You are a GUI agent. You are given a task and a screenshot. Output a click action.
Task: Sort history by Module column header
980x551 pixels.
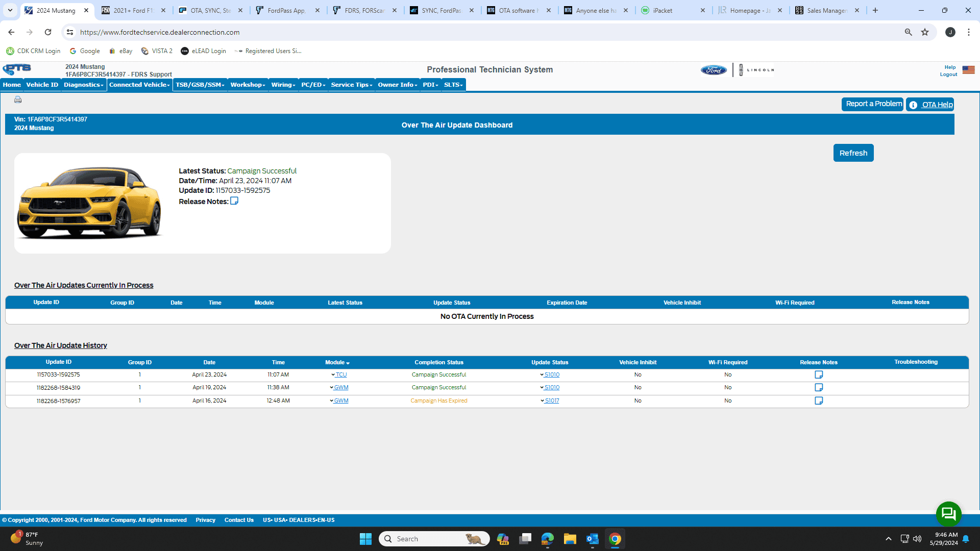click(x=337, y=362)
